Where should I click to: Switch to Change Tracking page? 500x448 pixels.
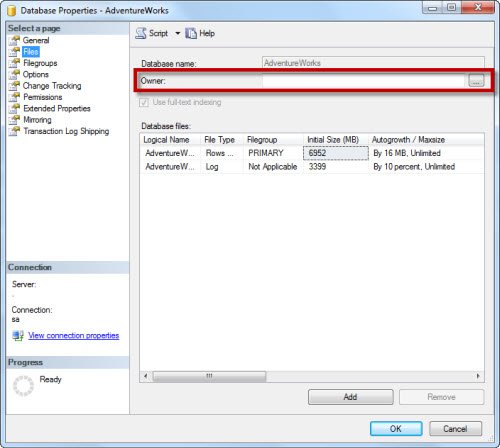click(x=52, y=86)
